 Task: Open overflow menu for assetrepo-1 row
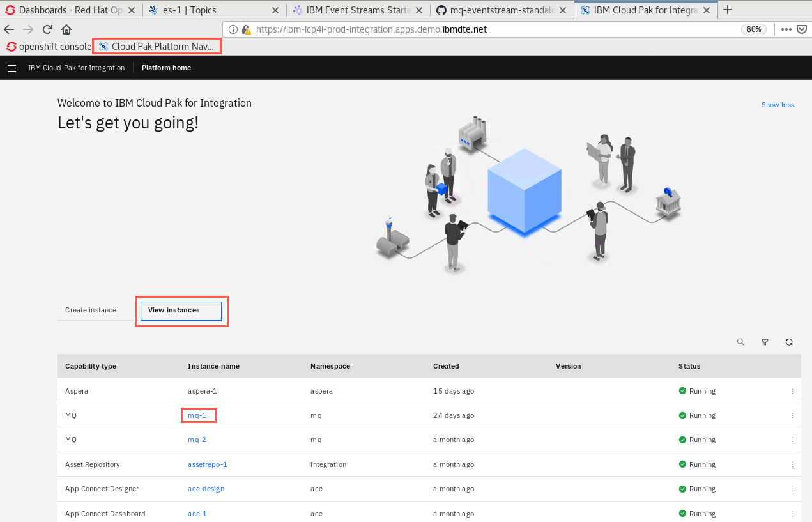coord(793,464)
